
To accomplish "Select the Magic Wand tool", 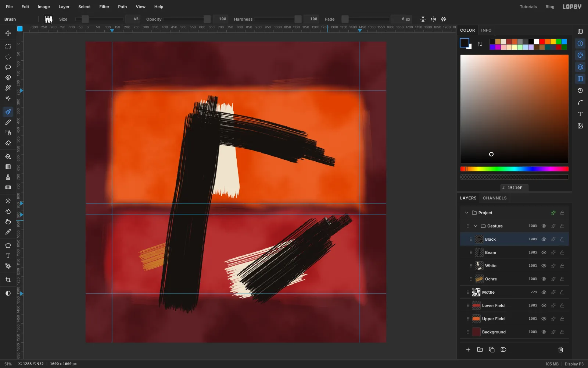I will click(x=8, y=88).
